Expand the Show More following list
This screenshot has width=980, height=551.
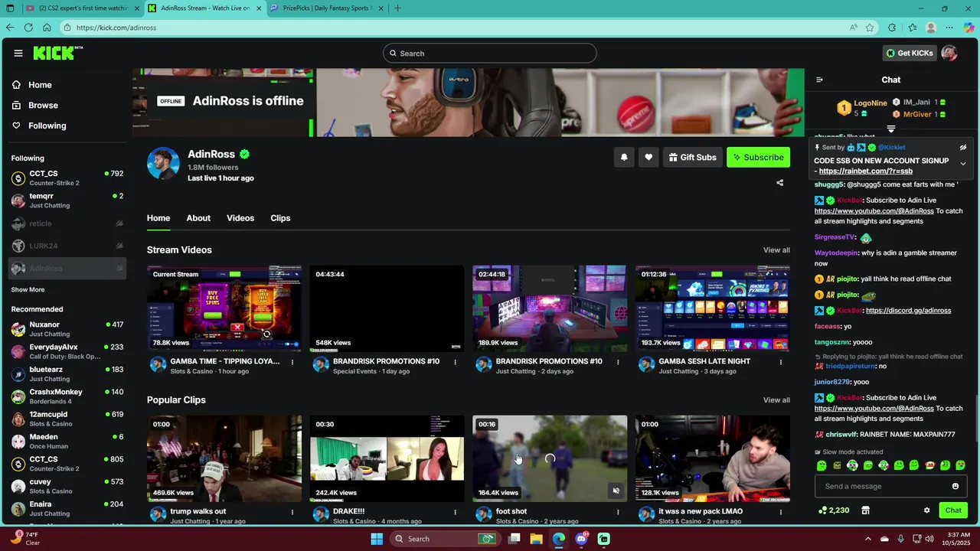pos(28,290)
